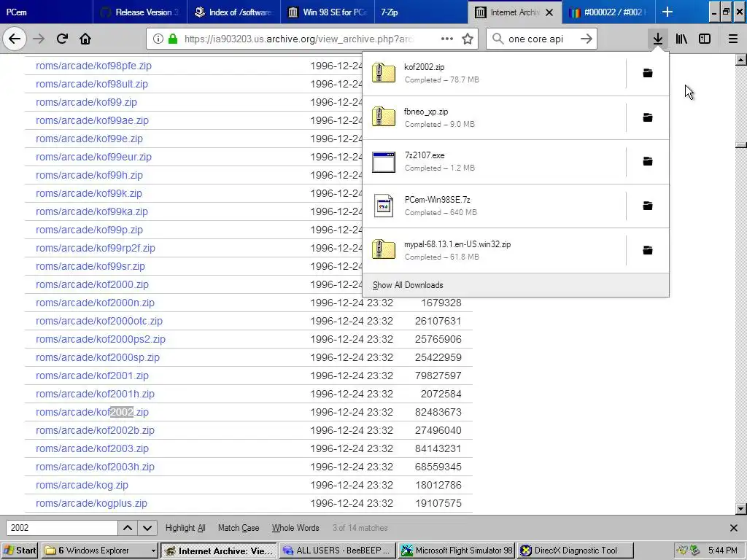Click the page scrollbar up arrow
Screen dimensions: 747x560
[740, 60]
